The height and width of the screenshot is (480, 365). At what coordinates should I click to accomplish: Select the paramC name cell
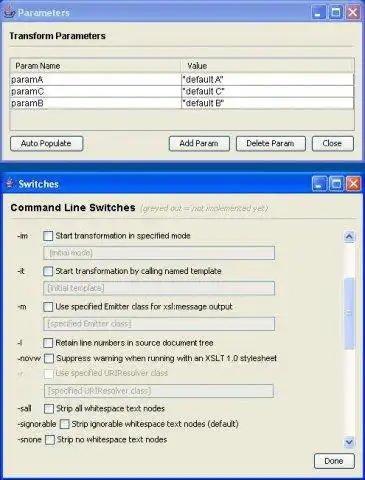[95, 91]
